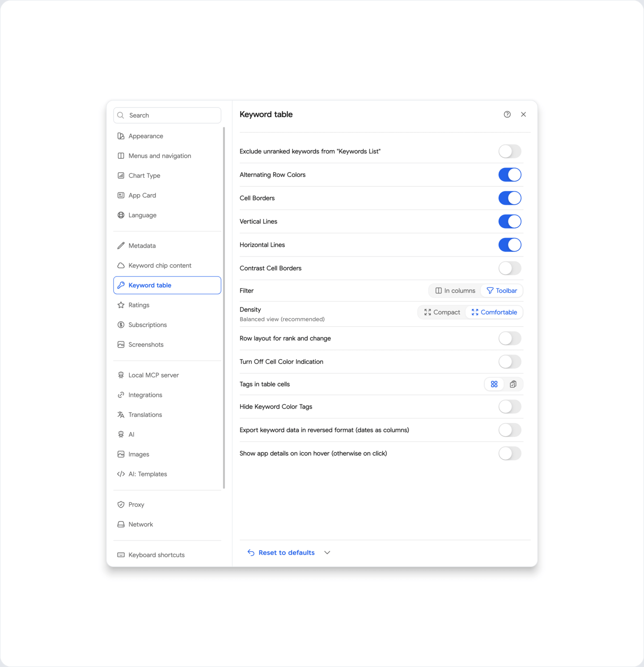644x667 pixels.
Task: Toggle Export keyword data in reversed format
Action: [x=510, y=430]
